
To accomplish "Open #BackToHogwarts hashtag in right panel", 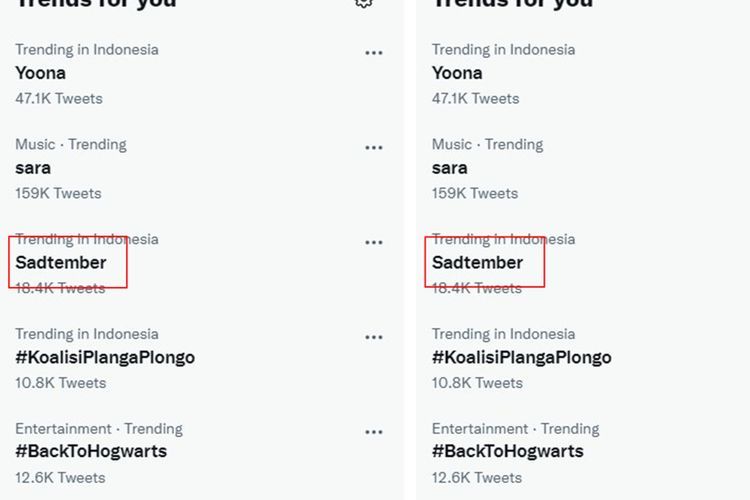I will pyautogui.click(x=508, y=451).
